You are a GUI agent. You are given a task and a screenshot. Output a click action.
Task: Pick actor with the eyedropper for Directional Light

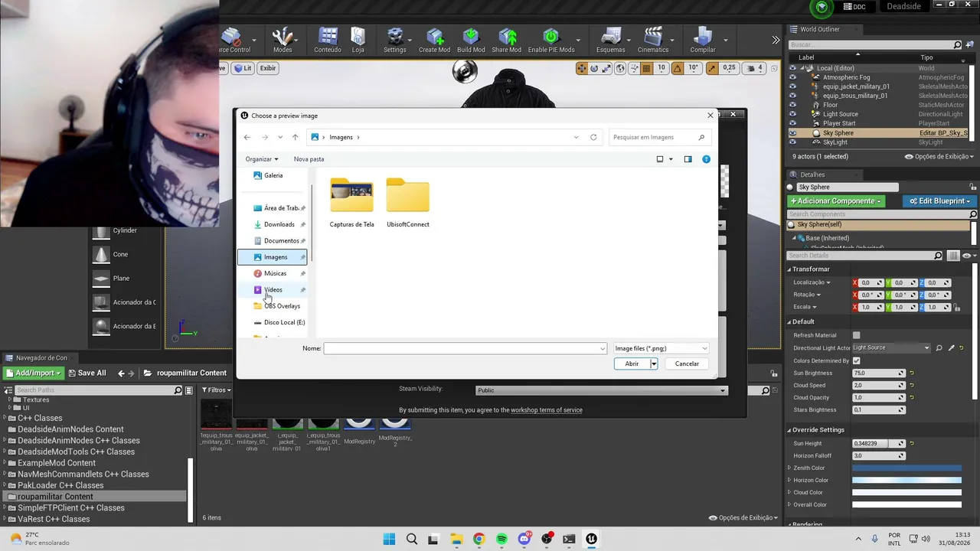(951, 348)
